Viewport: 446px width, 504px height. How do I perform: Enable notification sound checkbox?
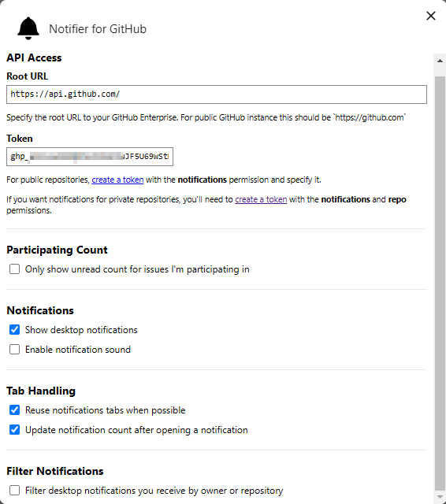14,350
